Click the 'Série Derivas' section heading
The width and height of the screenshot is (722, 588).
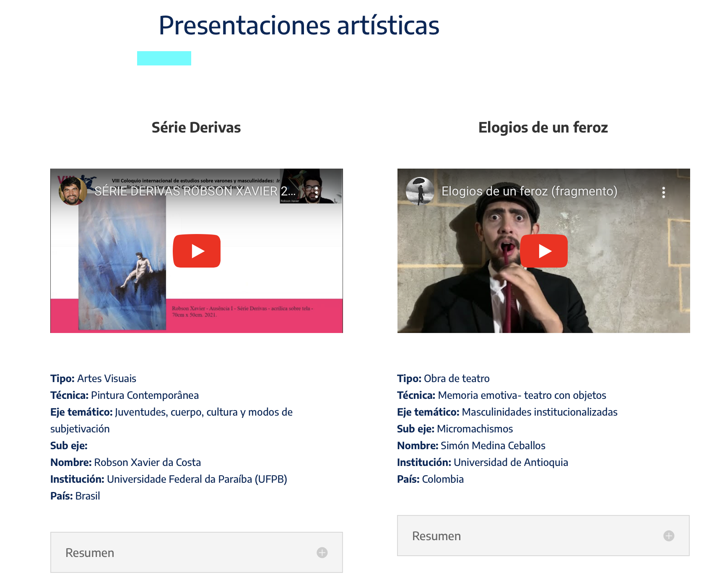tap(196, 127)
